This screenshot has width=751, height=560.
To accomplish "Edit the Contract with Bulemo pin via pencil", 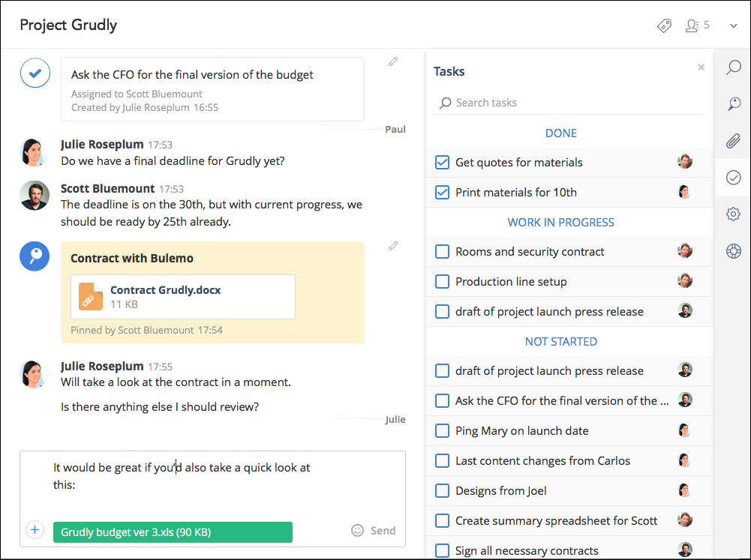I will point(392,246).
